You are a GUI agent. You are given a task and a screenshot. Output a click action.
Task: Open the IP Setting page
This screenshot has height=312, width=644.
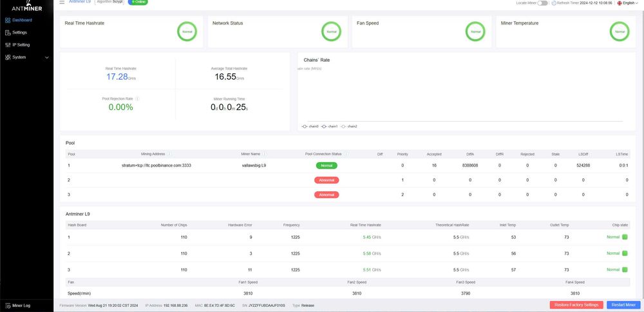point(21,45)
